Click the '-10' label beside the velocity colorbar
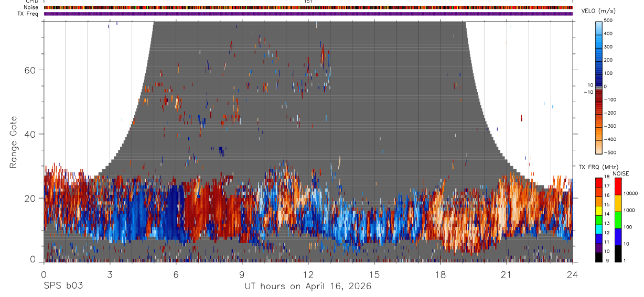Screen dimensions: 644x297 [588, 92]
